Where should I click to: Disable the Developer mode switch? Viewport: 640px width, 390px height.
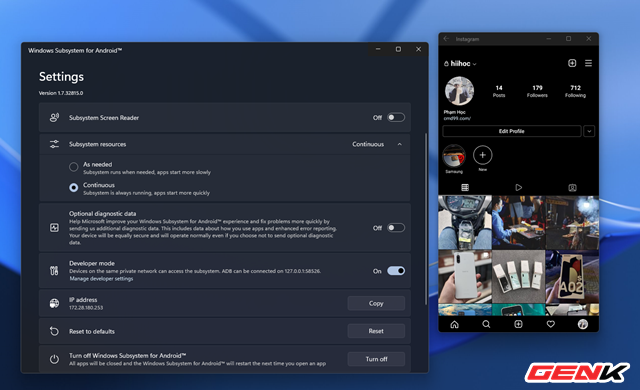(x=396, y=271)
